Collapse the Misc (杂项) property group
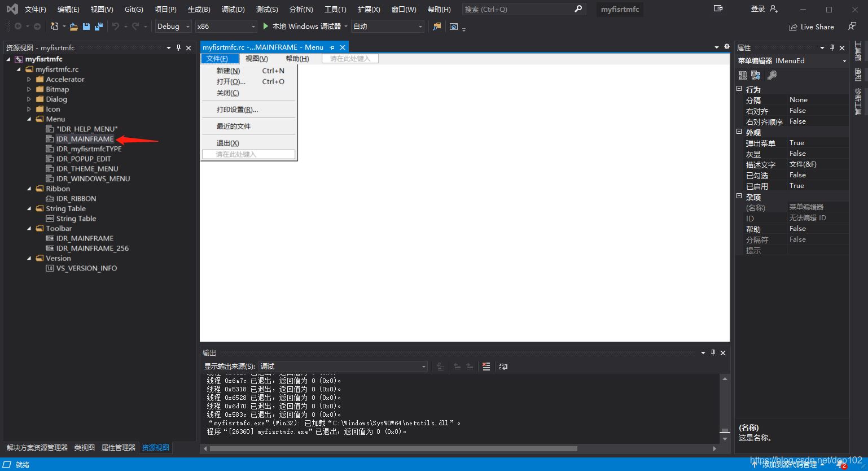Viewport: 868px width, 471px height. click(739, 197)
